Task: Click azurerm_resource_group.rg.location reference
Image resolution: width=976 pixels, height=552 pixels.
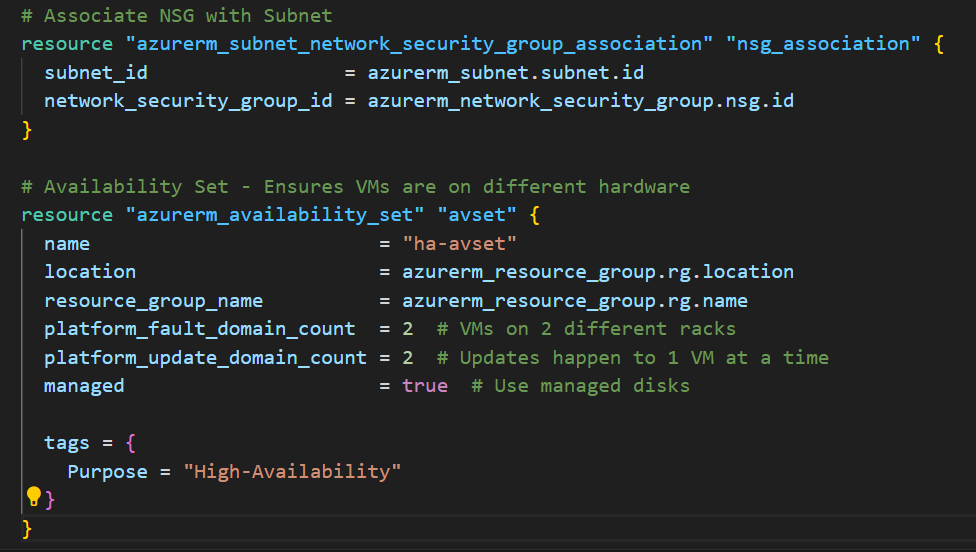Action: 598,272
